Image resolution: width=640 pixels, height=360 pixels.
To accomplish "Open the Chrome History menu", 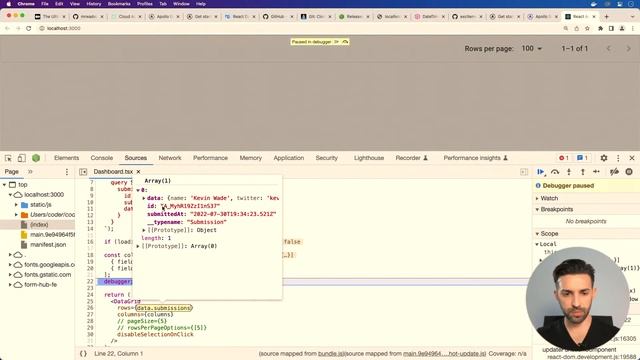I will pyautogui.click(x=93, y=4).
